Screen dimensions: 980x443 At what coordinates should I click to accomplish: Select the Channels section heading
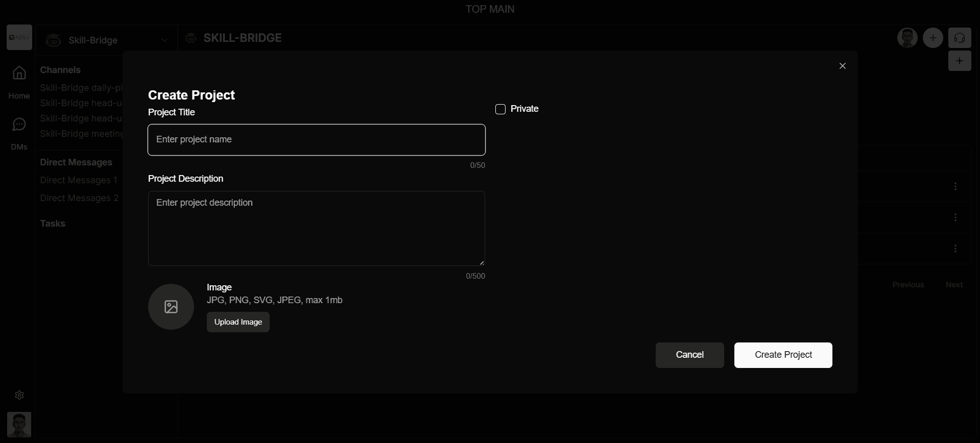point(60,70)
